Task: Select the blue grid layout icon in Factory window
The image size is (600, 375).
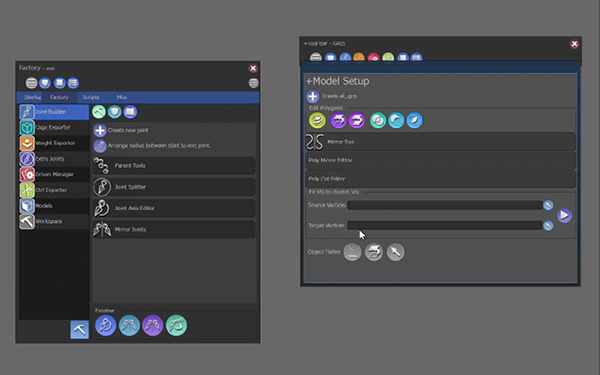Action: (x=73, y=83)
